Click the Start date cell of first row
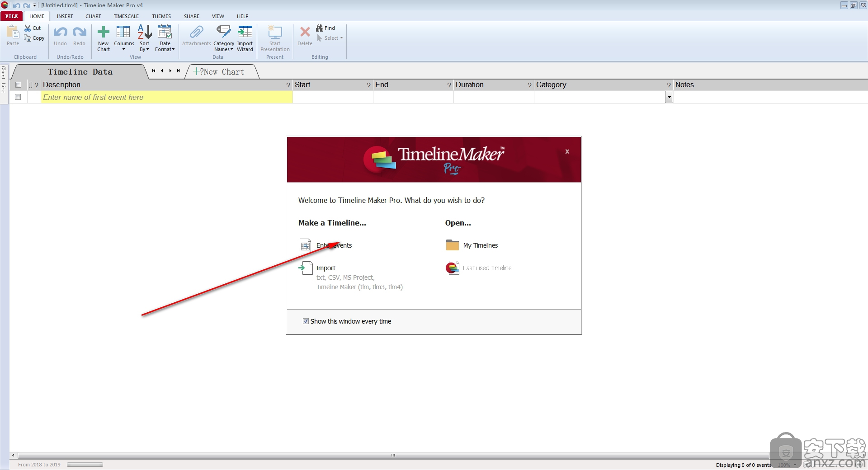 (333, 97)
